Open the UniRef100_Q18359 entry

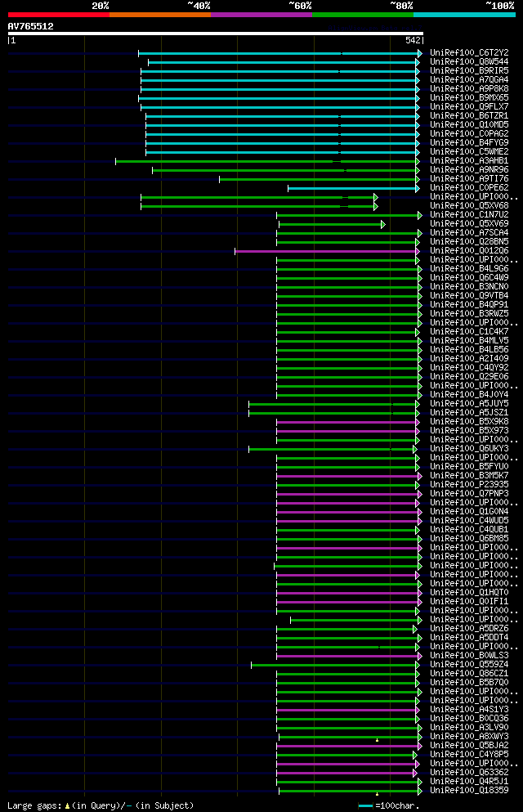tap(469, 790)
